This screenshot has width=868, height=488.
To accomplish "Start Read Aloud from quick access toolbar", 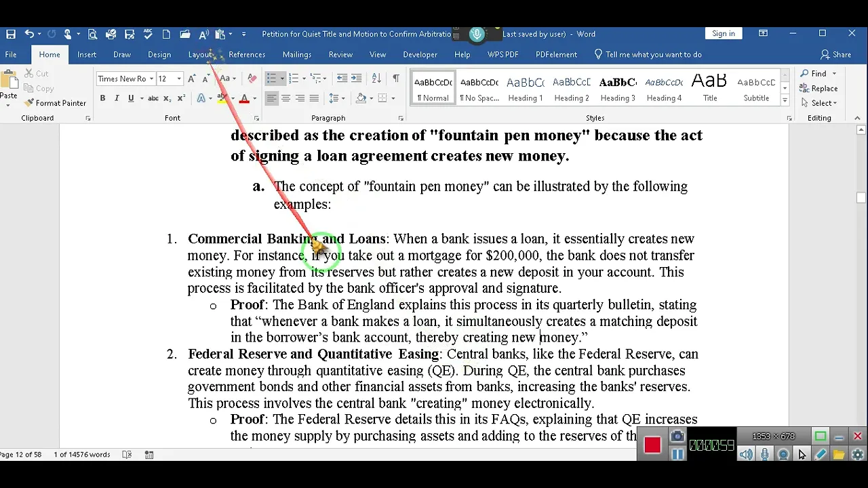I will (203, 34).
